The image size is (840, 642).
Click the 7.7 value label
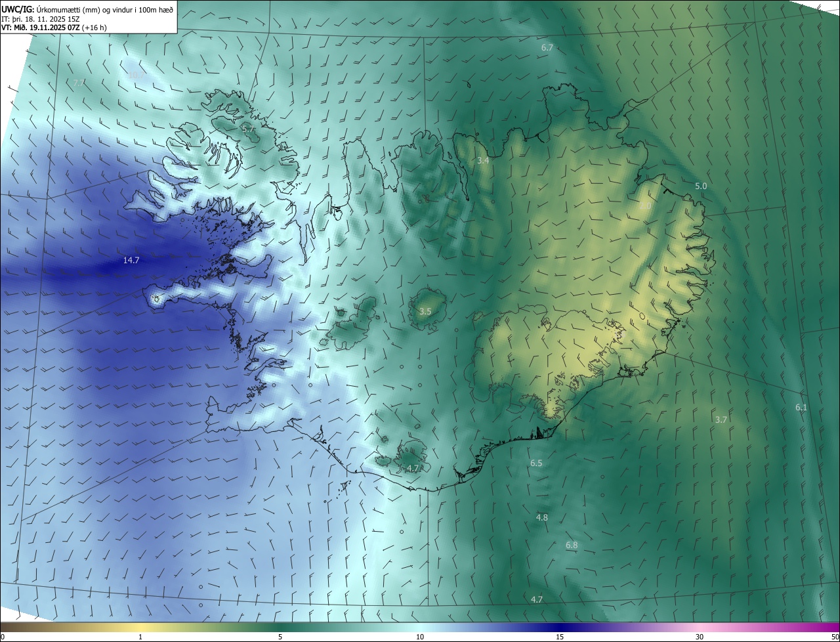tap(78, 83)
